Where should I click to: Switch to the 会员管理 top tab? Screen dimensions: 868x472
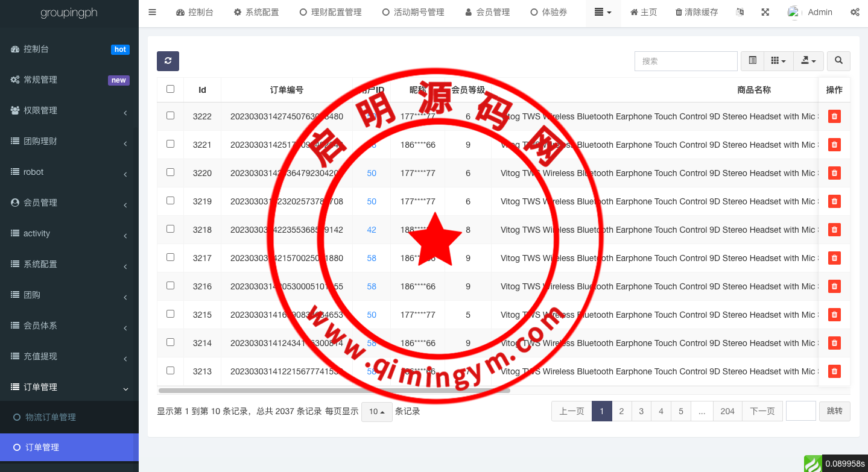[487, 12]
